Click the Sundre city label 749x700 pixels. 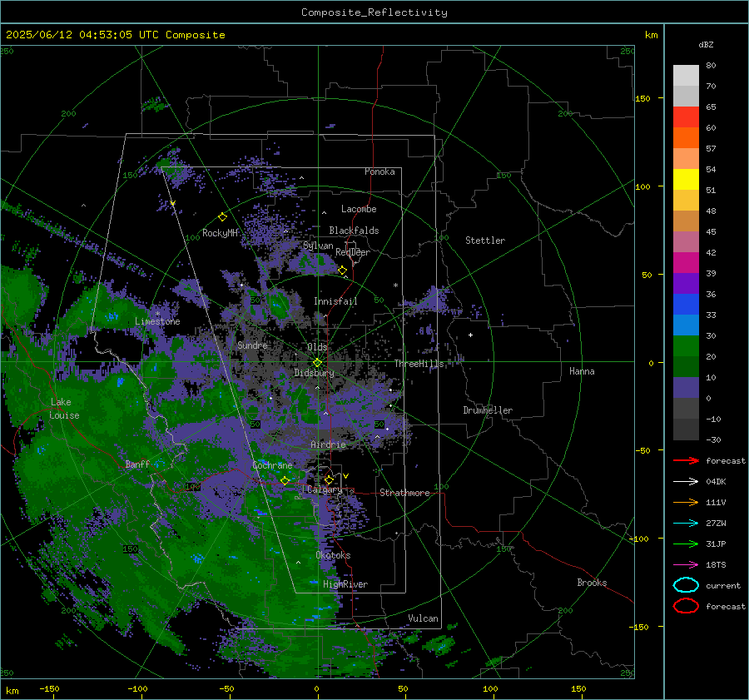tap(252, 345)
